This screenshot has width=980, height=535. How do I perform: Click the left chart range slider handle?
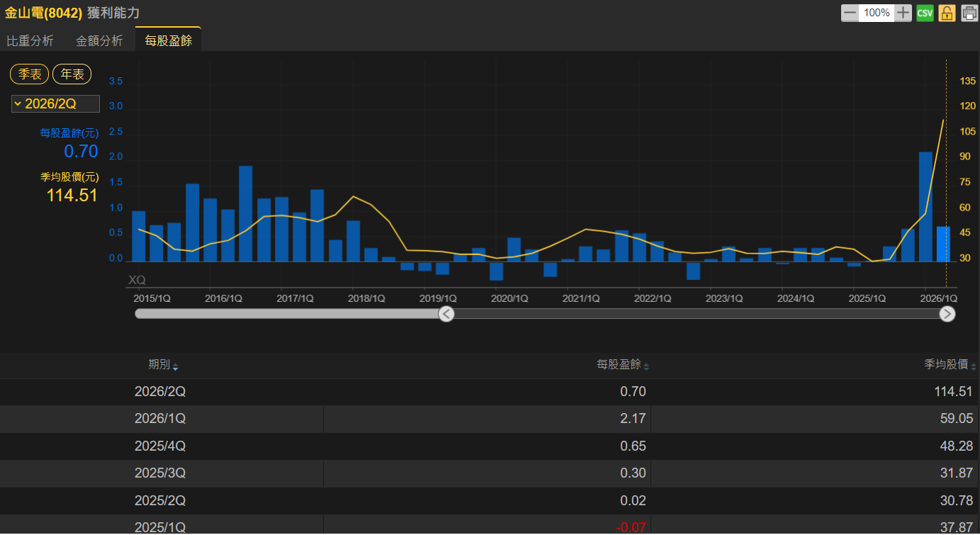pos(446,314)
